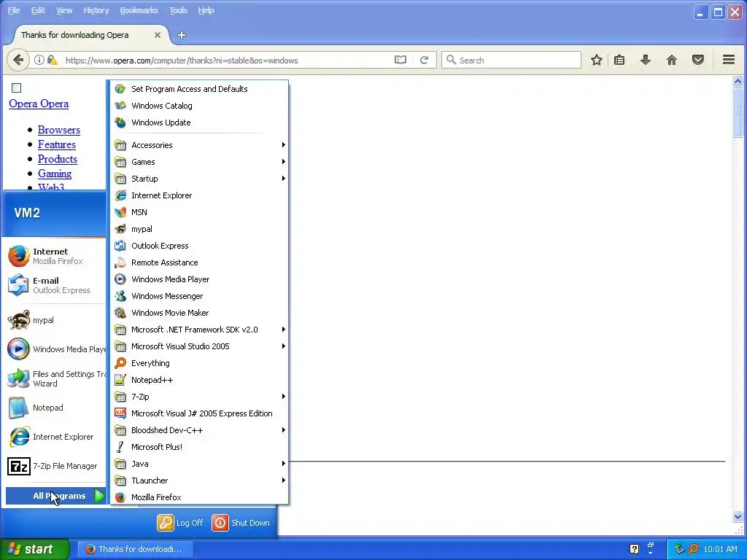The image size is (747, 560).
Task: Expand Microsoft Visual Studio 2005 submenu
Action: 199,346
